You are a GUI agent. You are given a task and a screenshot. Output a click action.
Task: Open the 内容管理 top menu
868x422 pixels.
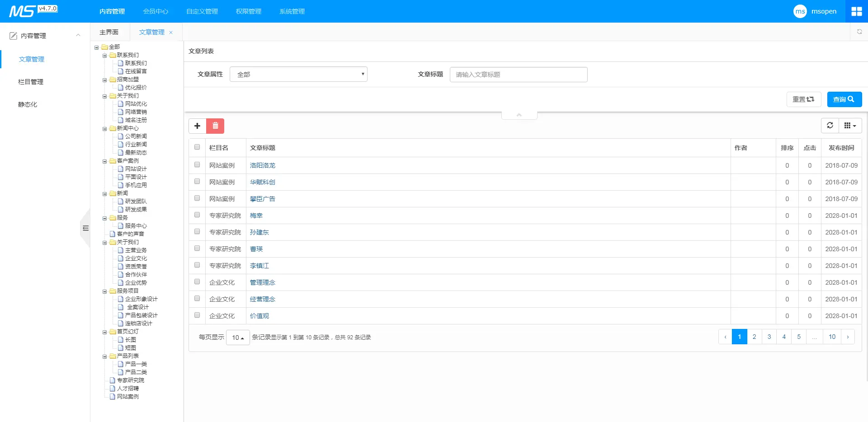[x=112, y=11]
